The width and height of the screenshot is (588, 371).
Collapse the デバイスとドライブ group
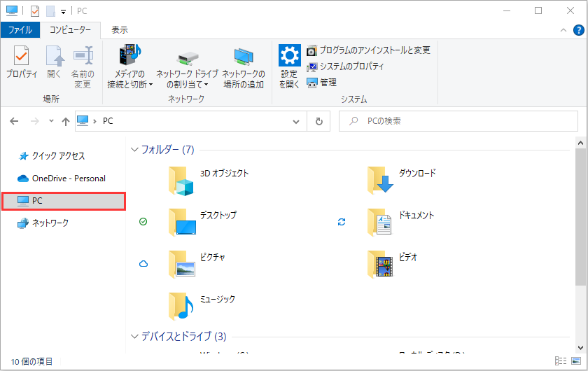[135, 337]
